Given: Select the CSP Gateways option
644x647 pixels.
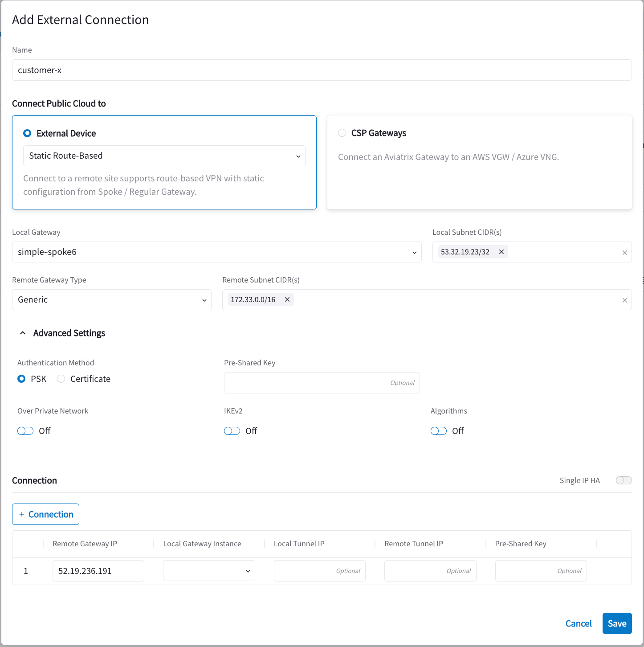Looking at the screenshot, I should [342, 133].
